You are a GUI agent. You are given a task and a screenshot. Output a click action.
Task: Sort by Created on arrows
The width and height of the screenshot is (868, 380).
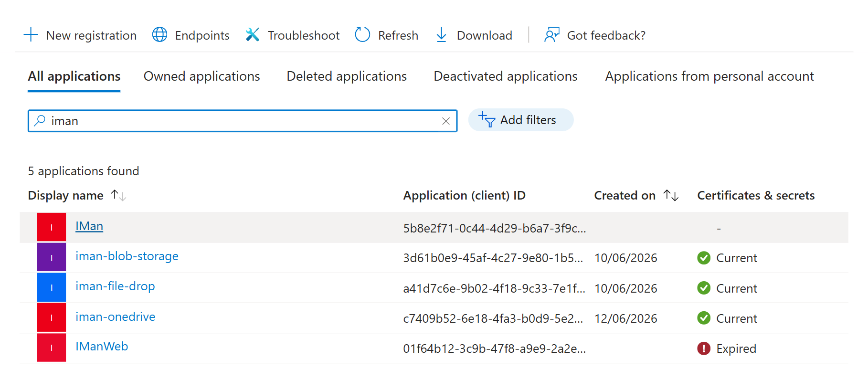pos(671,195)
